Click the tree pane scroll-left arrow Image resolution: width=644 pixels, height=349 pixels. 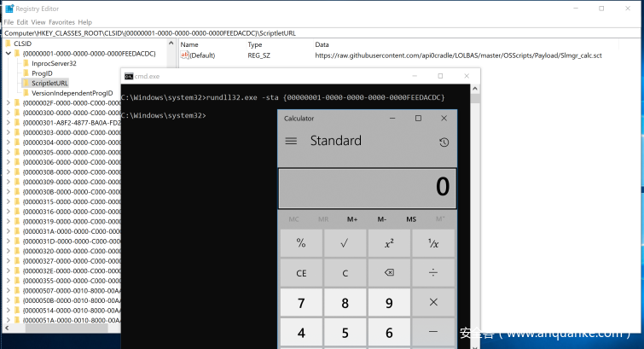click(7, 328)
